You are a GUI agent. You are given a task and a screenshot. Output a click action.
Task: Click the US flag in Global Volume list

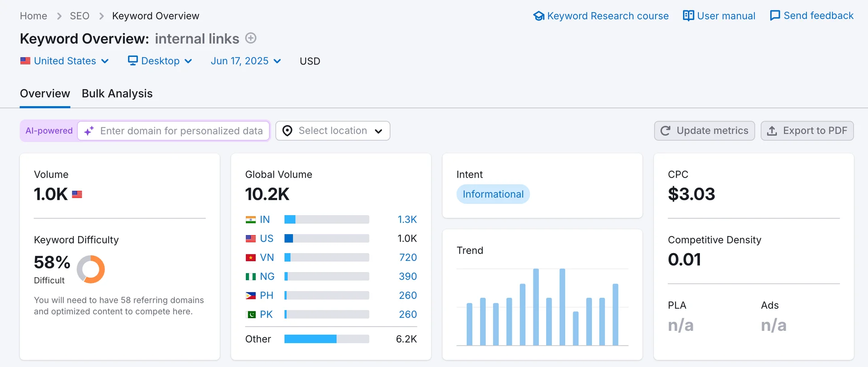(250, 239)
